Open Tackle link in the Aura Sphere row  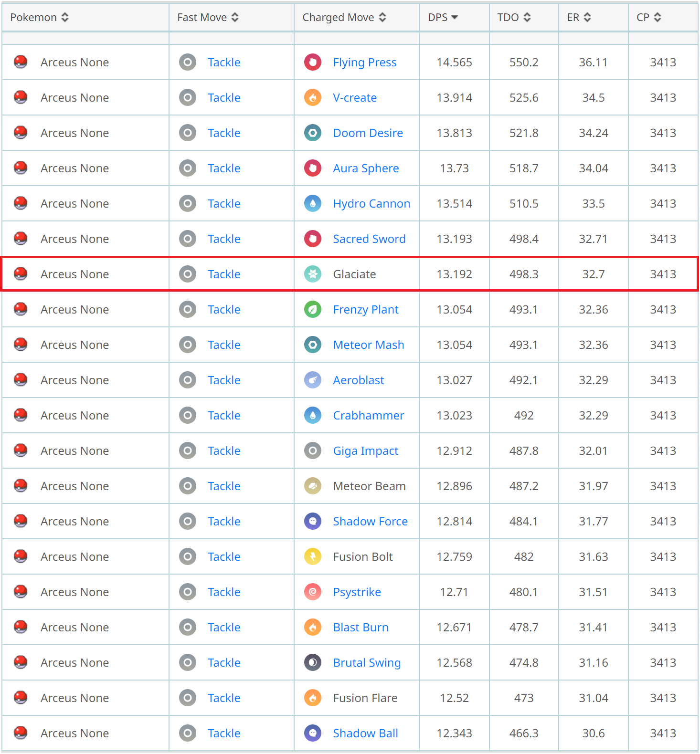click(x=223, y=168)
